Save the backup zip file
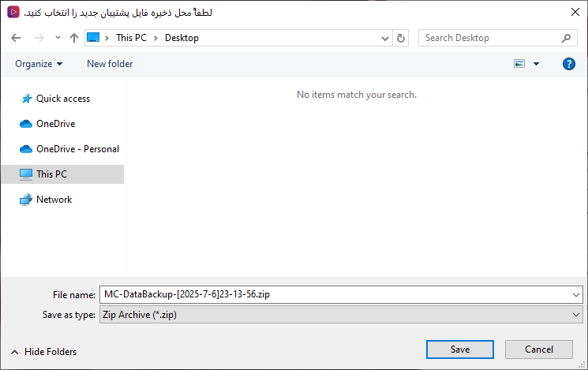The width and height of the screenshot is (588, 370). pos(460,349)
